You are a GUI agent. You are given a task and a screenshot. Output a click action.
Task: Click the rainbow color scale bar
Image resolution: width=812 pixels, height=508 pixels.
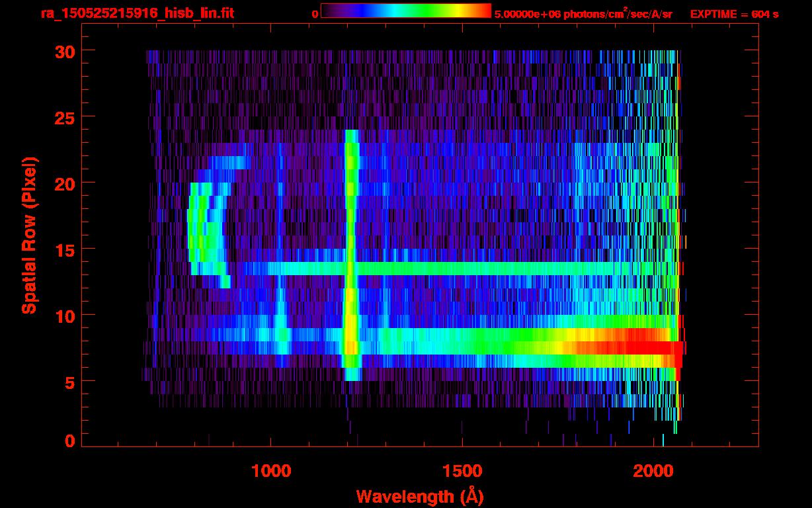[x=405, y=11]
